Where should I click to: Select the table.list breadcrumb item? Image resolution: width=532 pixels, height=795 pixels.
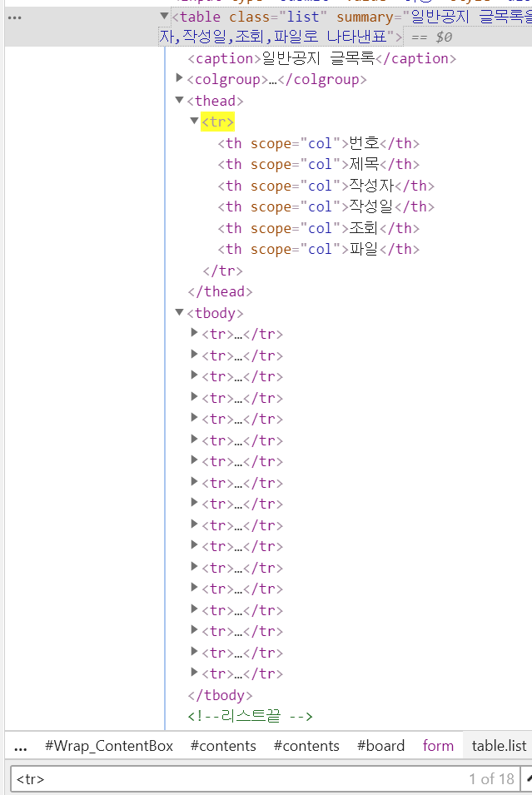click(499, 746)
